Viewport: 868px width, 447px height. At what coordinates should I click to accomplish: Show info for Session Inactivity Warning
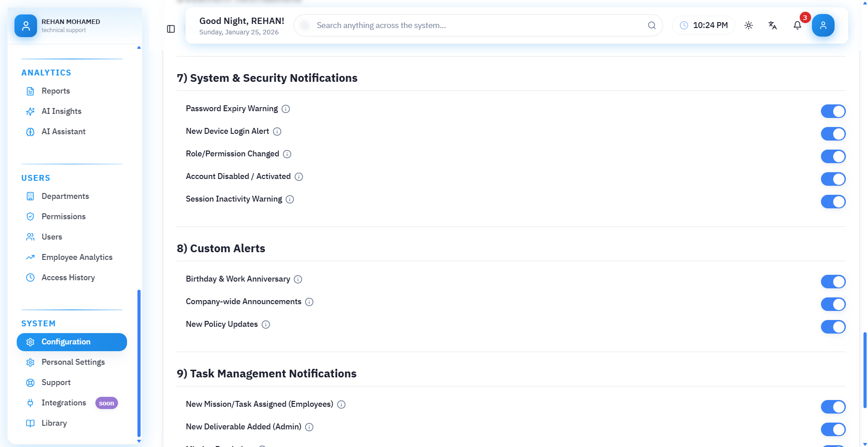290,199
